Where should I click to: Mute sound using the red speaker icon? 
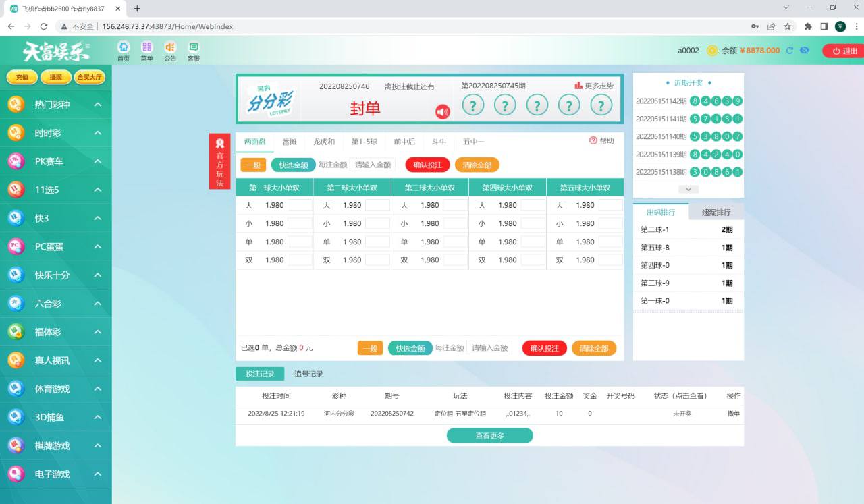tap(443, 112)
